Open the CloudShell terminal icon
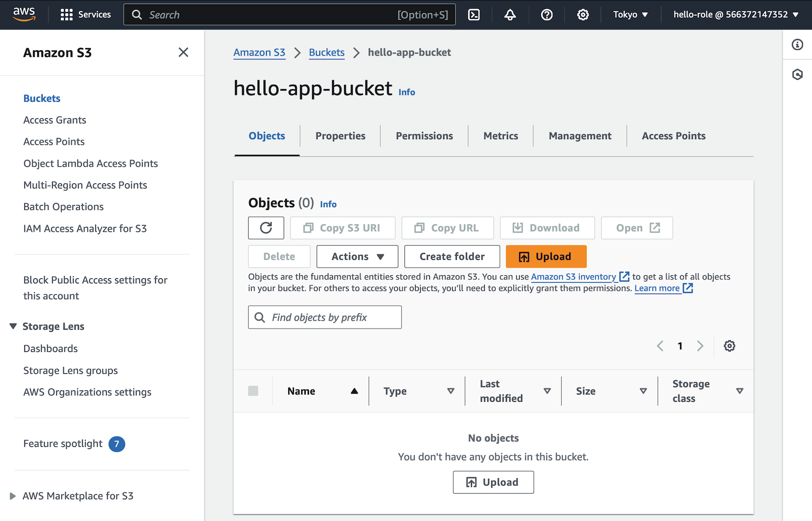Viewport: 812px width, 521px height. pos(474,15)
